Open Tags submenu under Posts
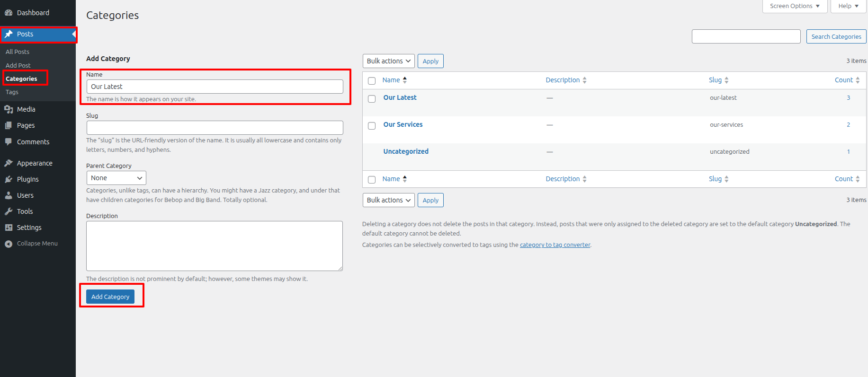 pyautogui.click(x=12, y=92)
